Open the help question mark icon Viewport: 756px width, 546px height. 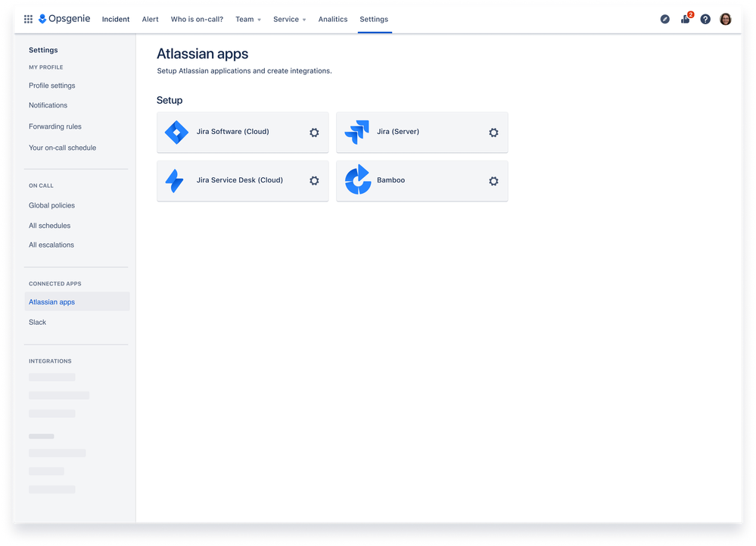[x=705, y=19]
